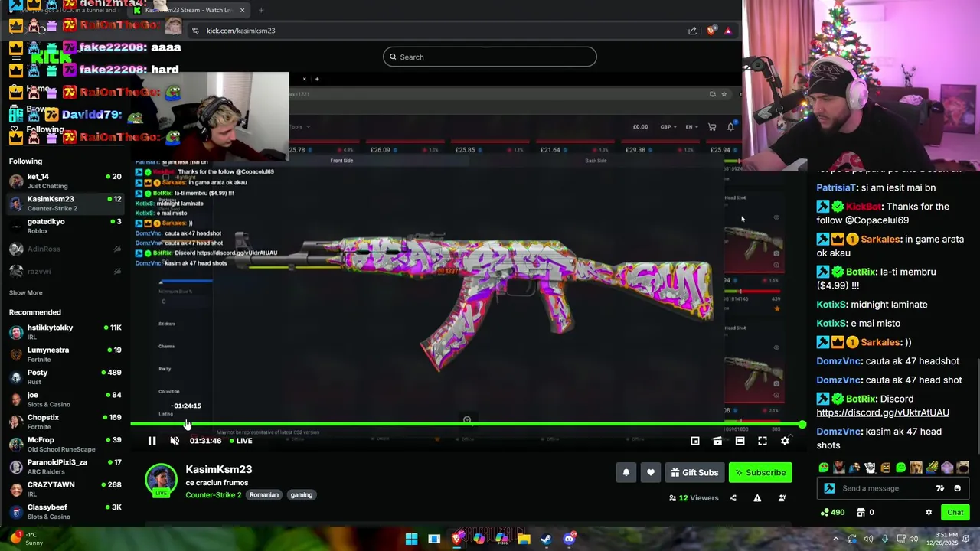Open the emote picker smiley icon
Image resolution: width=980 pixels, height=551 pixels.
(957, 488)
